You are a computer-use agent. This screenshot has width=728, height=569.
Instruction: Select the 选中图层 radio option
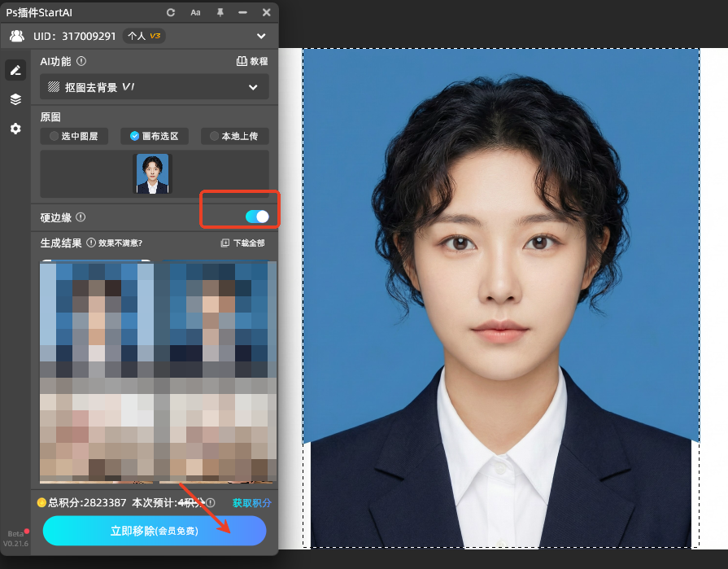point(73,136)
